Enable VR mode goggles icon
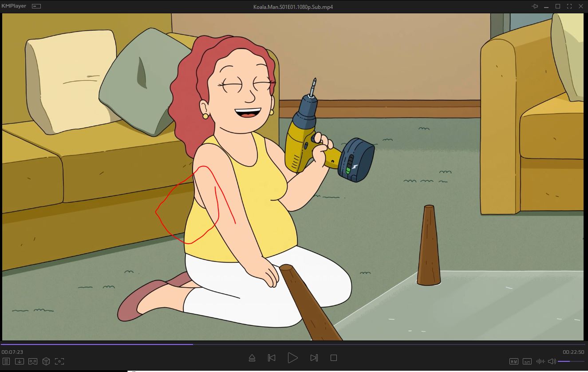The width and height of the screenshot is (588, 372). [33, 361]
